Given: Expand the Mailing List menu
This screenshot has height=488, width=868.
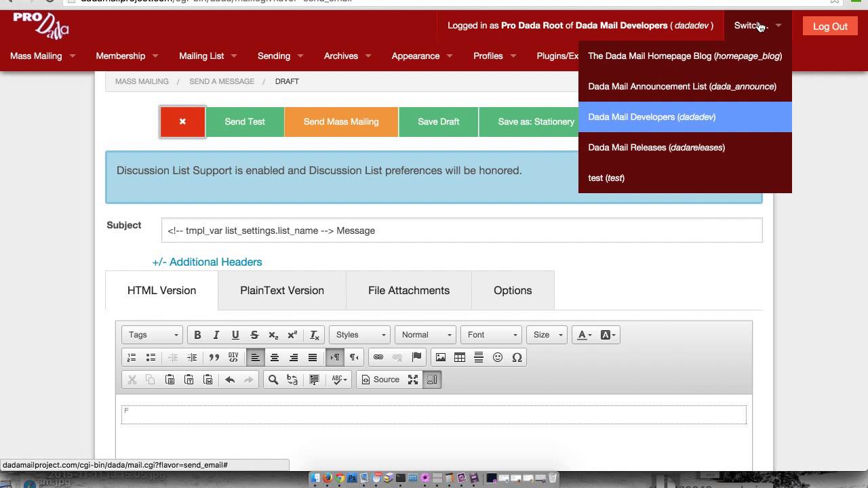Looking at the screenshot, I should pos(208,56).
